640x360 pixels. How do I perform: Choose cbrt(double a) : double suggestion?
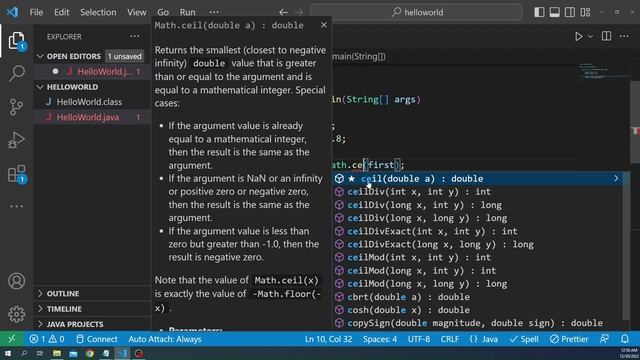click(x=478, y=297)
